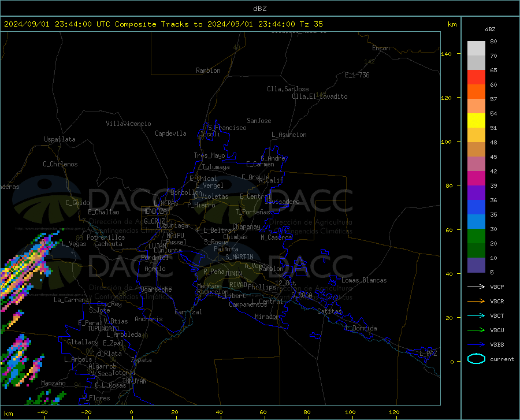This screenshot has height=420, width=520.
Task: Click the Lomas_Blancas map label
Action: pos(364,280)
